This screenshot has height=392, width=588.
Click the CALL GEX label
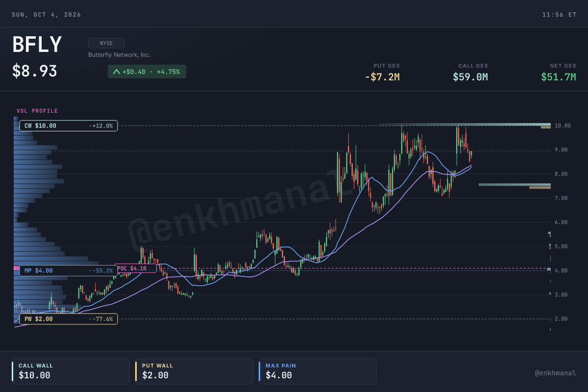point(473,66)
